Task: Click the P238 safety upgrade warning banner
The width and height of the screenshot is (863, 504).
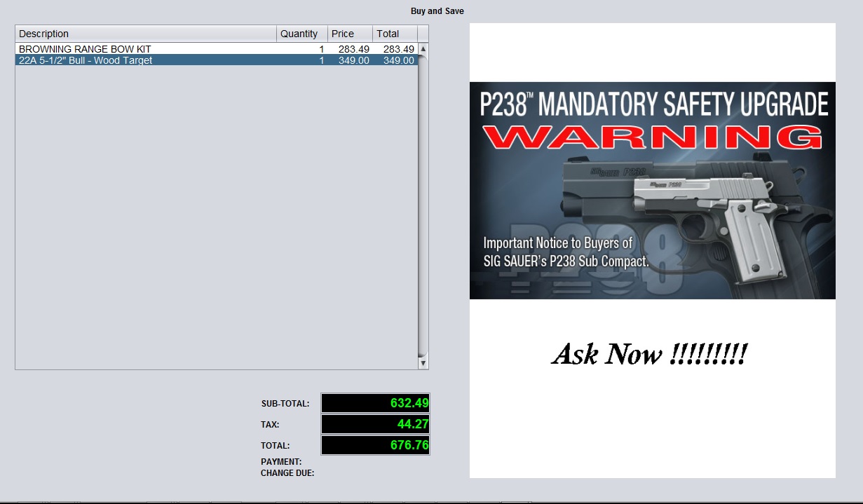Action: pos(652,191)
